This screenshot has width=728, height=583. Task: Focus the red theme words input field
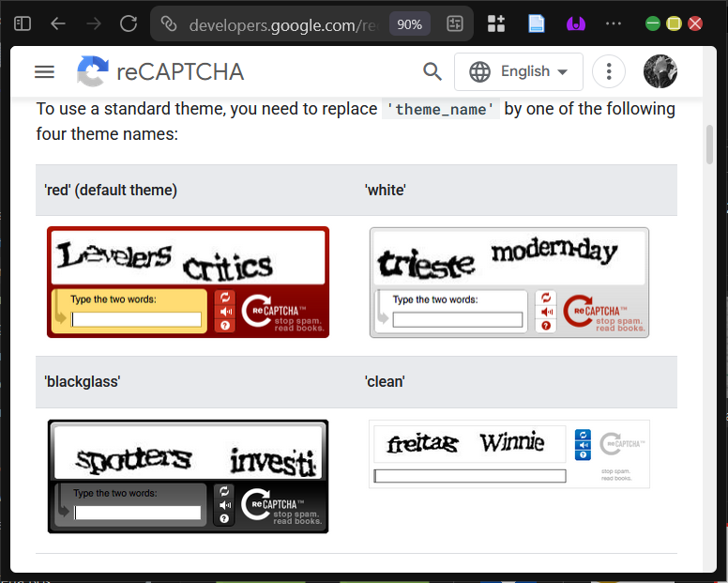(x=137, y=319)
